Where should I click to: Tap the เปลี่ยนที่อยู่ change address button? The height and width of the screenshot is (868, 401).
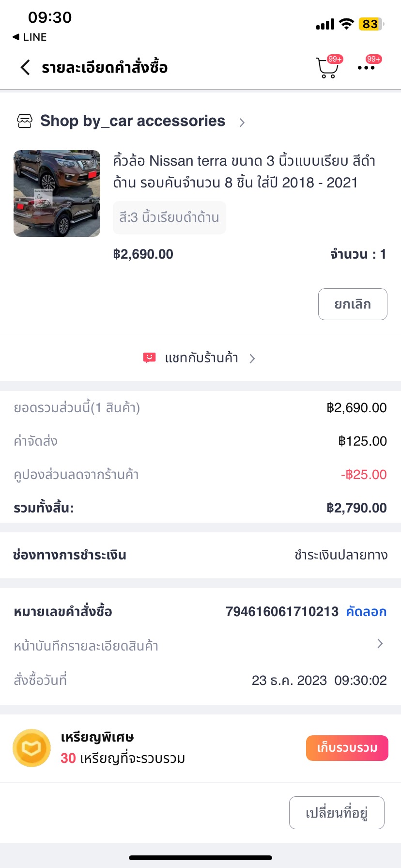[x=337, y=813]
